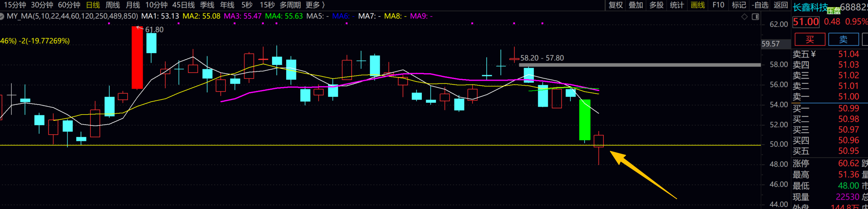The height and width of the screenshot is (209, 868).
Task: Switch to the 60分钟 period
Action: click(69, 5)
